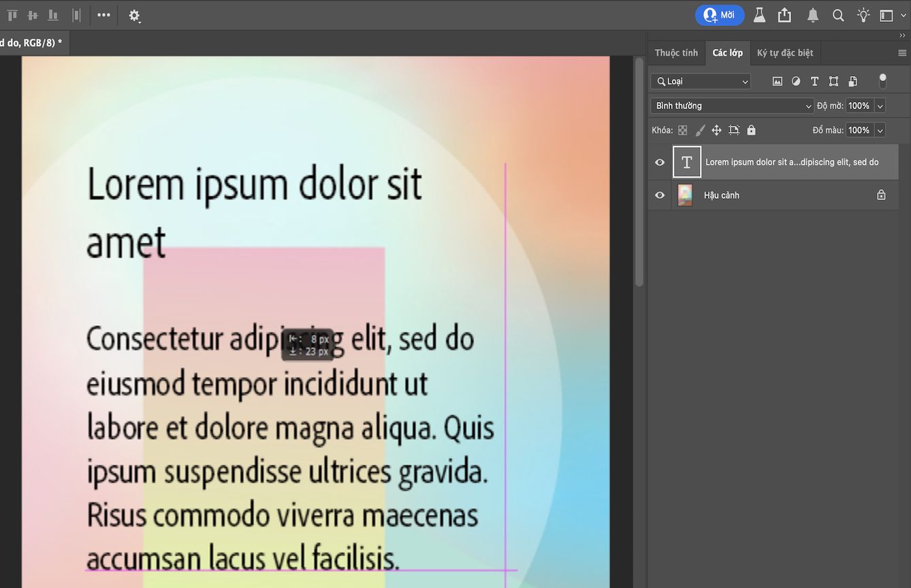Image resolution: width=911 pixels, height=588 pixels.
Task: Hide the Lorem ipsum text layer
Action: [x=659, y=162]
